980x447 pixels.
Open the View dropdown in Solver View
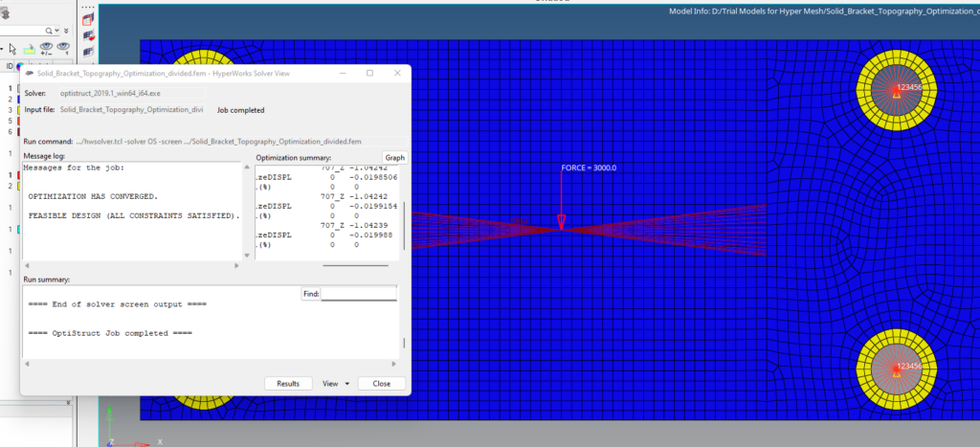click(x=336, y=383)
